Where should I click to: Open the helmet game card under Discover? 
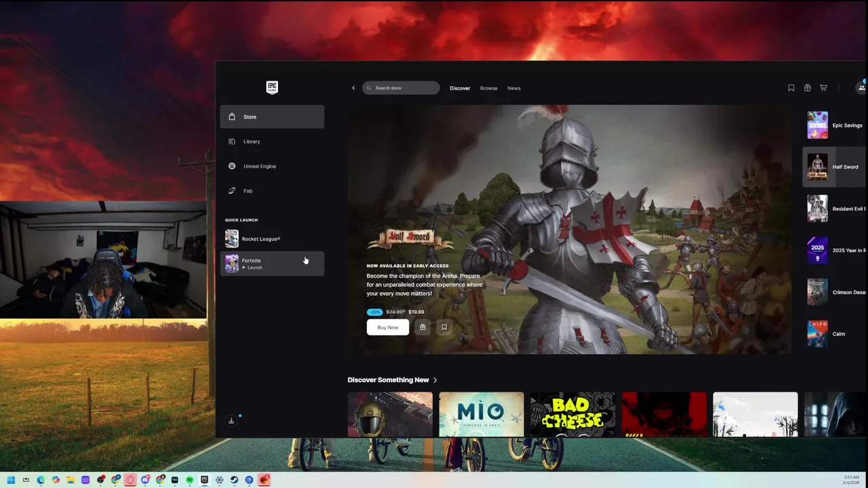click(390, 414)
